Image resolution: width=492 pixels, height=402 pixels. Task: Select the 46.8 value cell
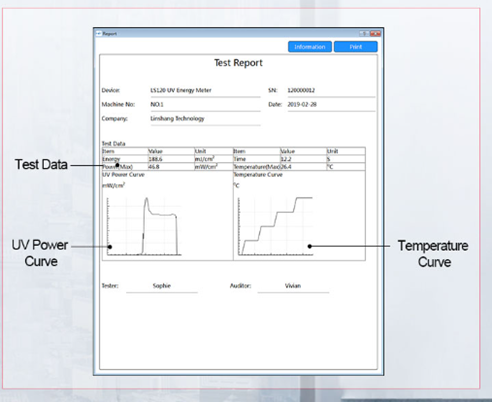point(171,167)
